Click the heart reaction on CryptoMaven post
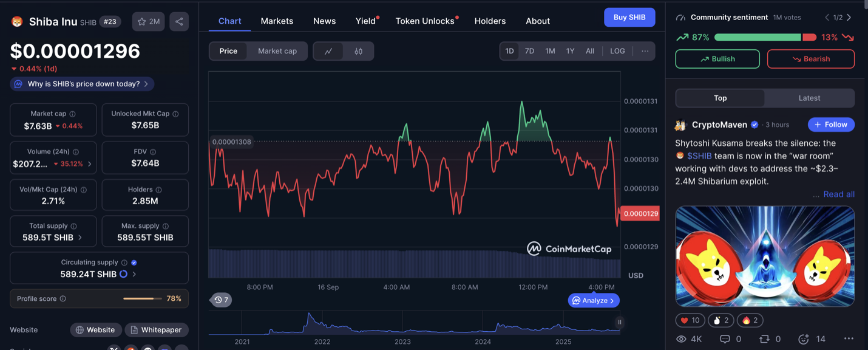Image resolution: width=868 pixels, height=350 pixels. click(x=690, y=320)
